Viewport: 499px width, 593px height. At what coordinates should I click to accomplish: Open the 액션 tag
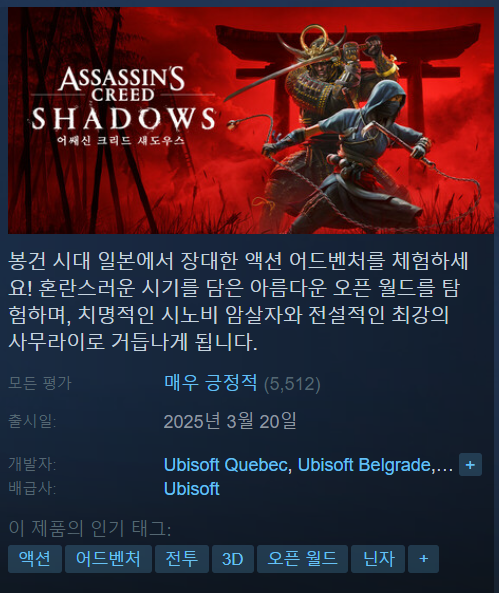click(x=35, y=559)
